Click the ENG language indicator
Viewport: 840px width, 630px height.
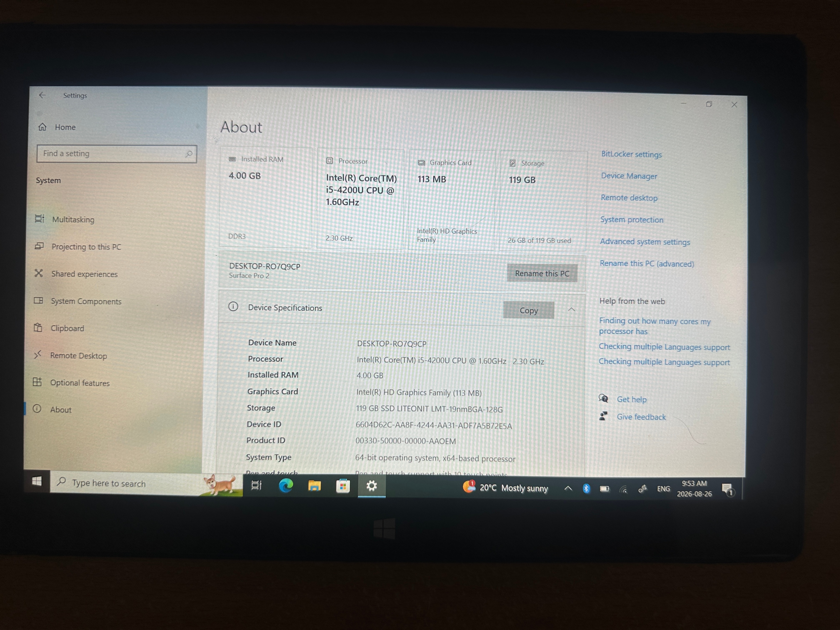pyautogui.click(x=663, y=489)
